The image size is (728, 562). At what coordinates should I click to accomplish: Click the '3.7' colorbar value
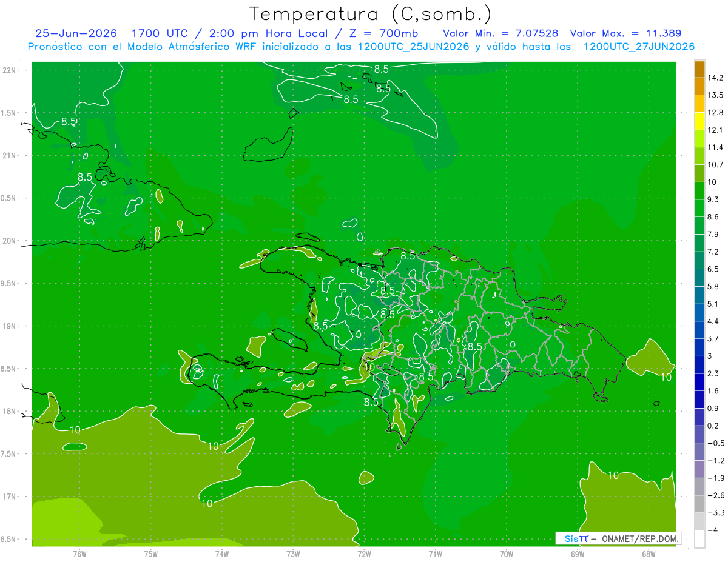pos(713,339)
